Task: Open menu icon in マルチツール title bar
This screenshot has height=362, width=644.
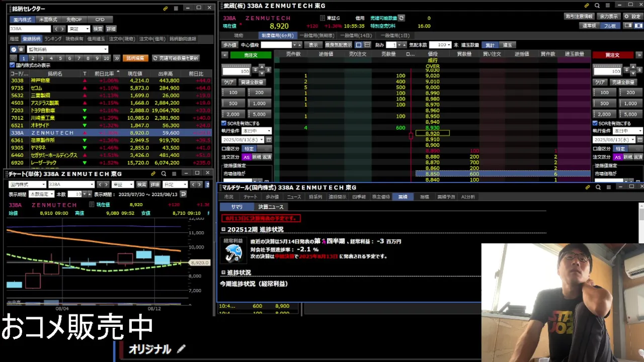Action: pos(609,187)
